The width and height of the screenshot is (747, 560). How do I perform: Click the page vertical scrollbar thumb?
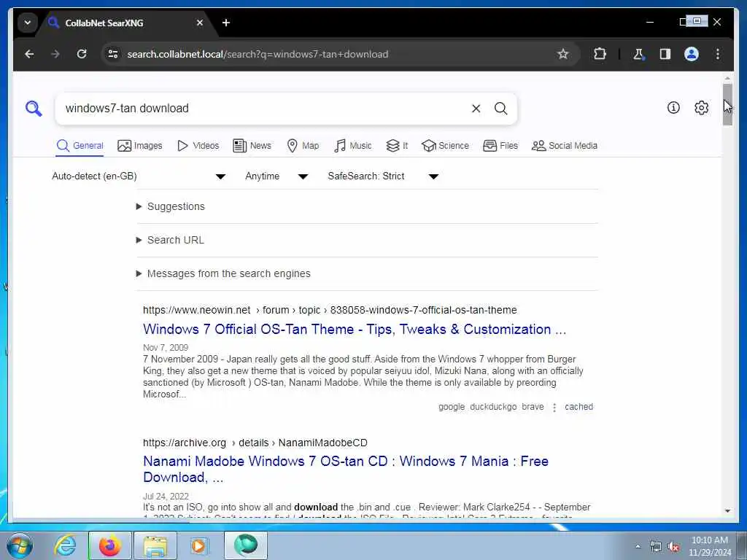(727, 105)
